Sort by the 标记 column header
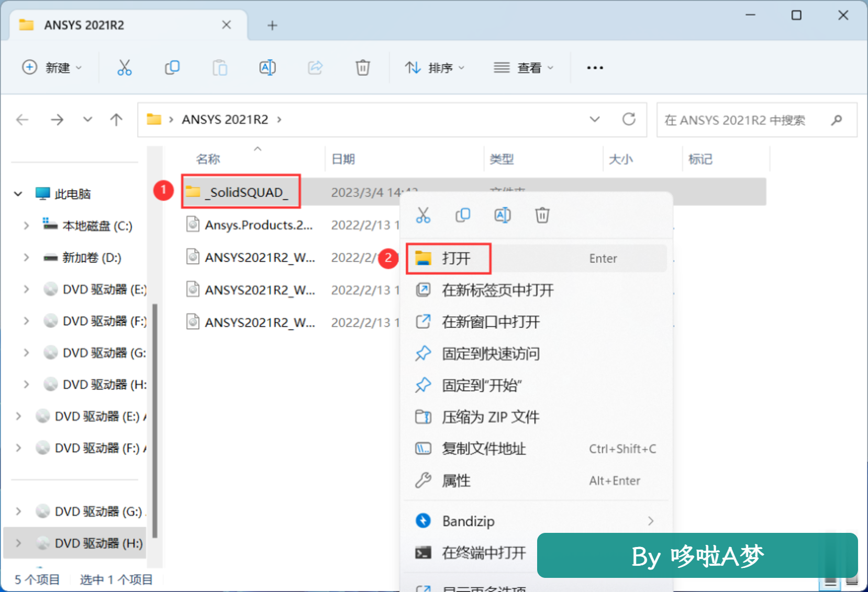 tap(700, 159)
